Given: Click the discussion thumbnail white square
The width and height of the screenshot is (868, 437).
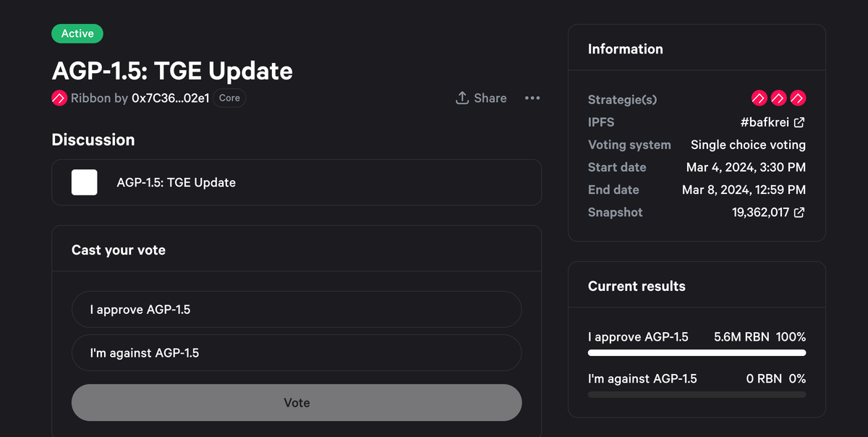Looking at the screenshot, I should 85,182.
